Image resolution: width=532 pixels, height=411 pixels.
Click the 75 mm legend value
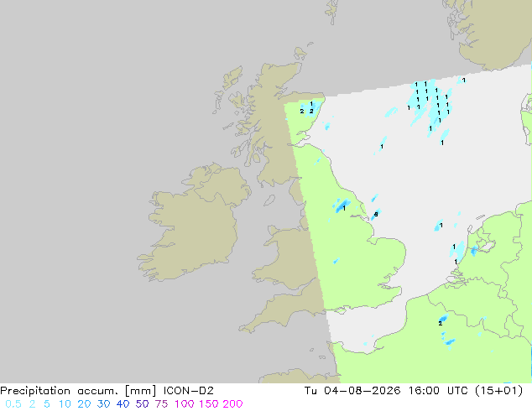pyautogui.click(x=161, y=404)
